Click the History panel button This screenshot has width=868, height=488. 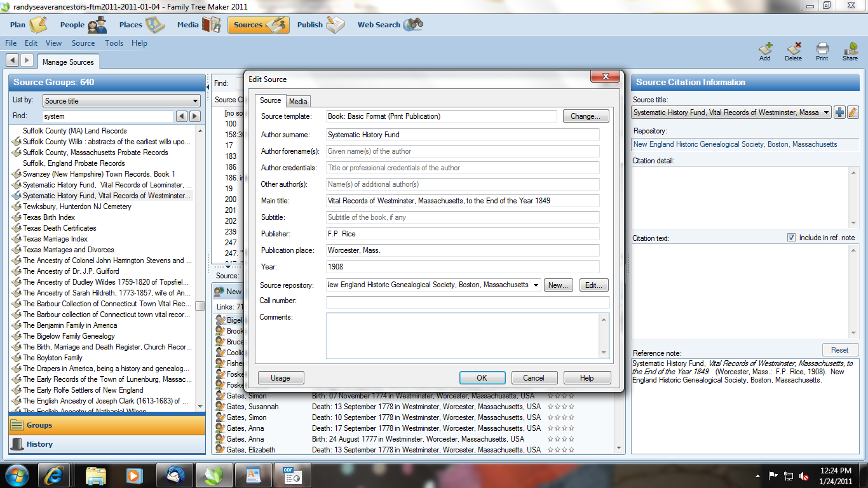[107, 444]
